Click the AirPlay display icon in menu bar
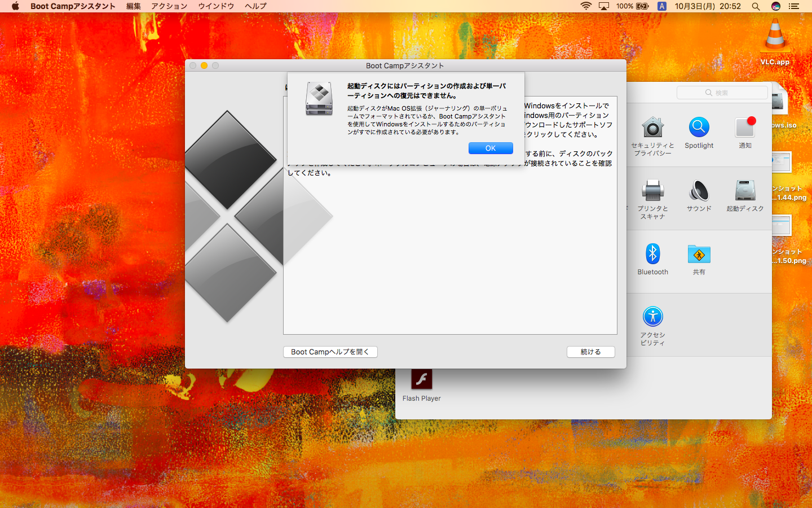This screenshot has height=508, width=812. point(604,6)
